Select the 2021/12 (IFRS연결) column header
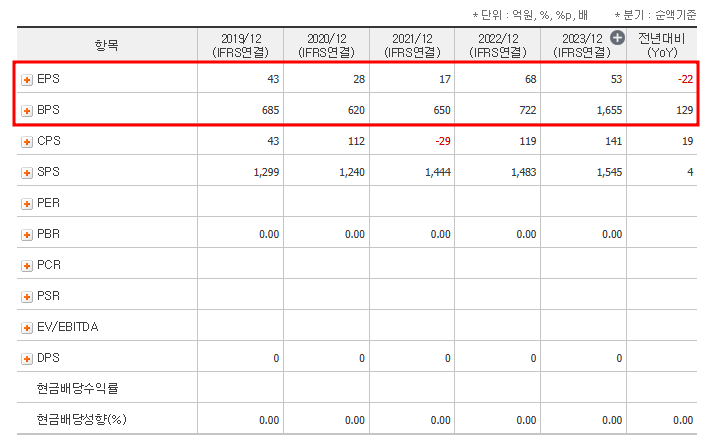This screenshot has height=442, width=705. (412, 45)
